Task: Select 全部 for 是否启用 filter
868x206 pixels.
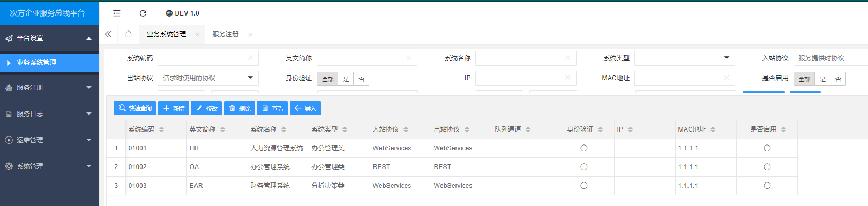Action: click(x=804, y=79)
